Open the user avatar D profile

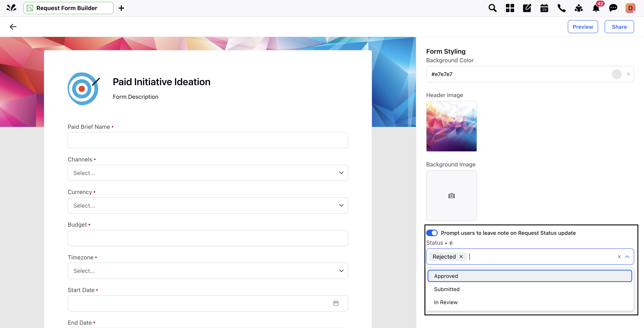[631, 8]
